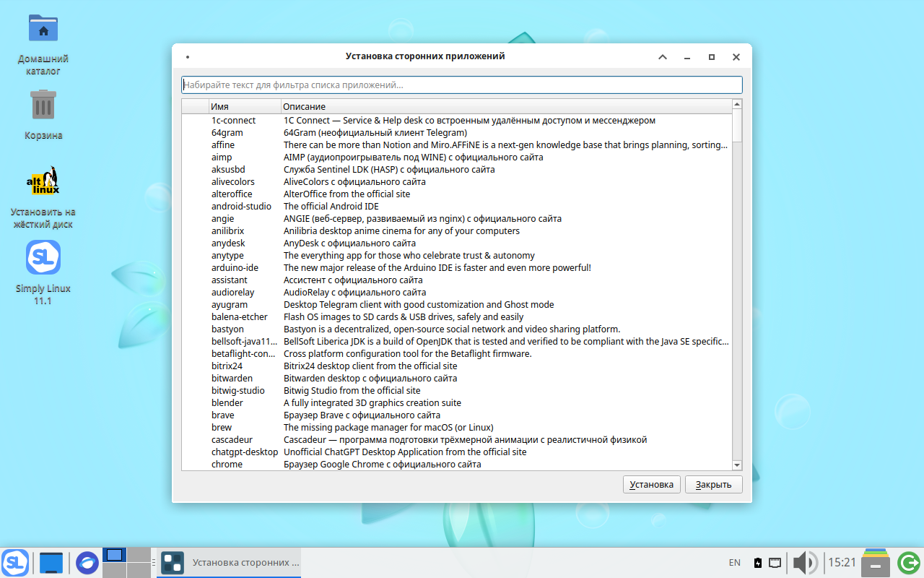Launch Установить на жёсткий диск installer

click(43, 181)
